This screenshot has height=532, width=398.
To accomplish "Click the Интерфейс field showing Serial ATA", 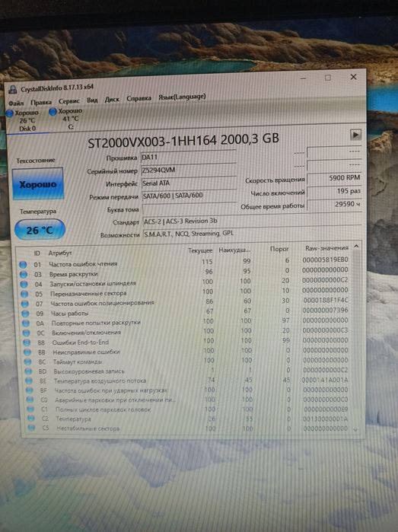I will click(189, 183).
